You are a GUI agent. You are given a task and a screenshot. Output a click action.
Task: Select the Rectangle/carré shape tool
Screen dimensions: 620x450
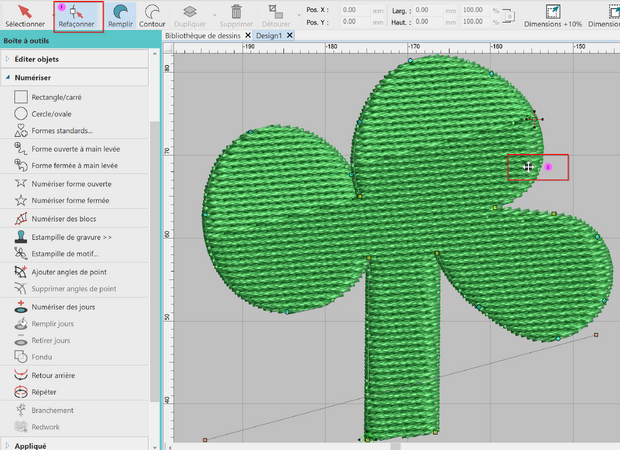click(x=55, y=97)
